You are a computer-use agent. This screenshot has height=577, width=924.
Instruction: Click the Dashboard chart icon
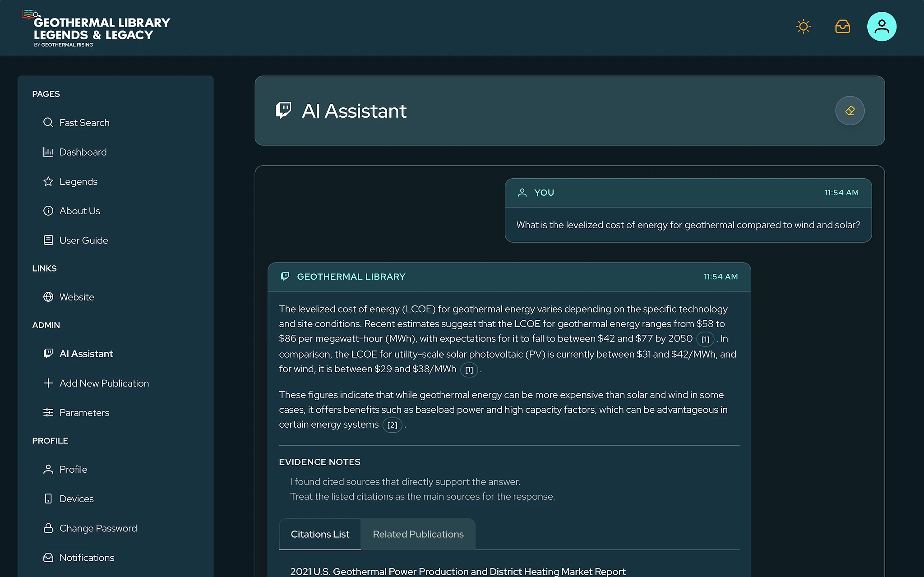tap(48, 152)
